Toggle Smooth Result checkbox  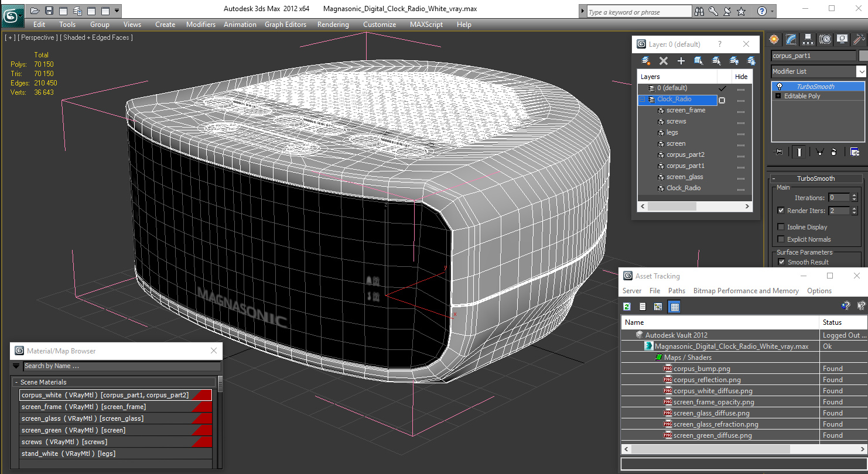click(x=781, y=262)
